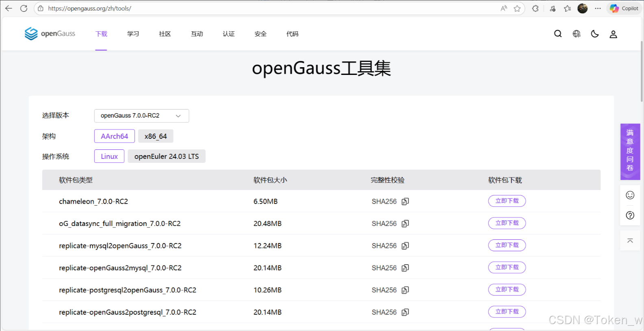Open the 安全 navigation menu
The width and height of the screenshot is (644, 331).
point(260,34)
